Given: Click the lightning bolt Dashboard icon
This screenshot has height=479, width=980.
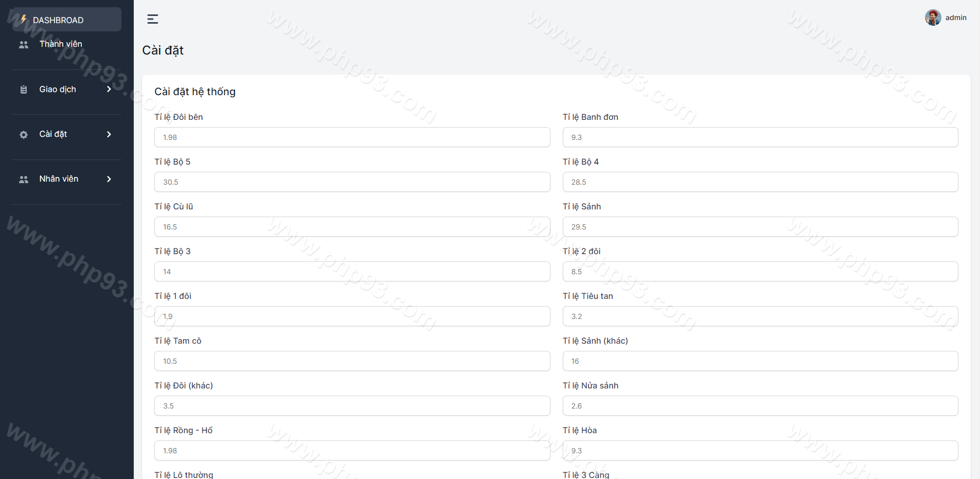Looking at the screenshot, I should 24,20.
